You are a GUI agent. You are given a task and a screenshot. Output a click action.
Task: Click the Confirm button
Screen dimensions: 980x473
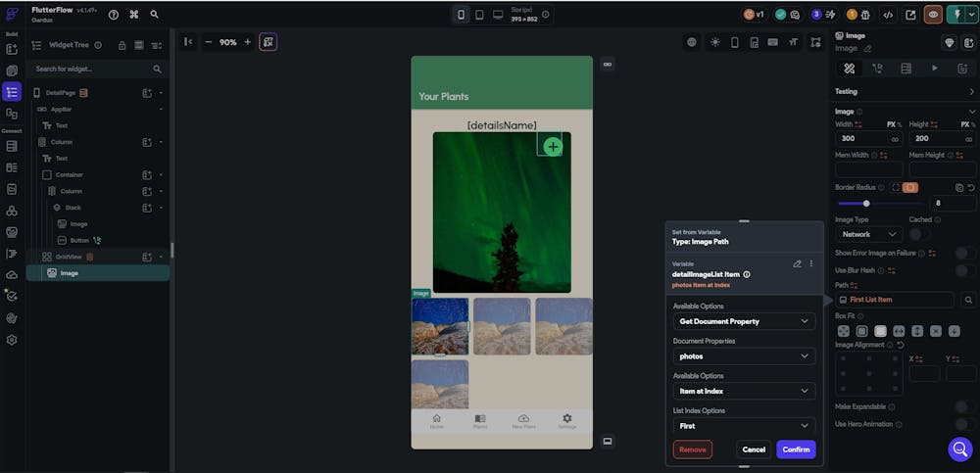pos(796,449)
